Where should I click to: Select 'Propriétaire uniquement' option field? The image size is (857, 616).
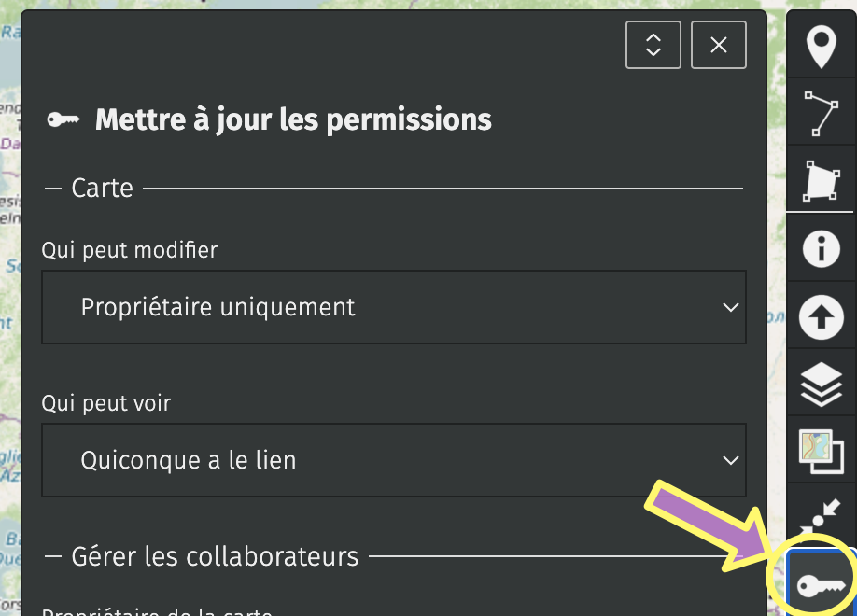[393, 307]
